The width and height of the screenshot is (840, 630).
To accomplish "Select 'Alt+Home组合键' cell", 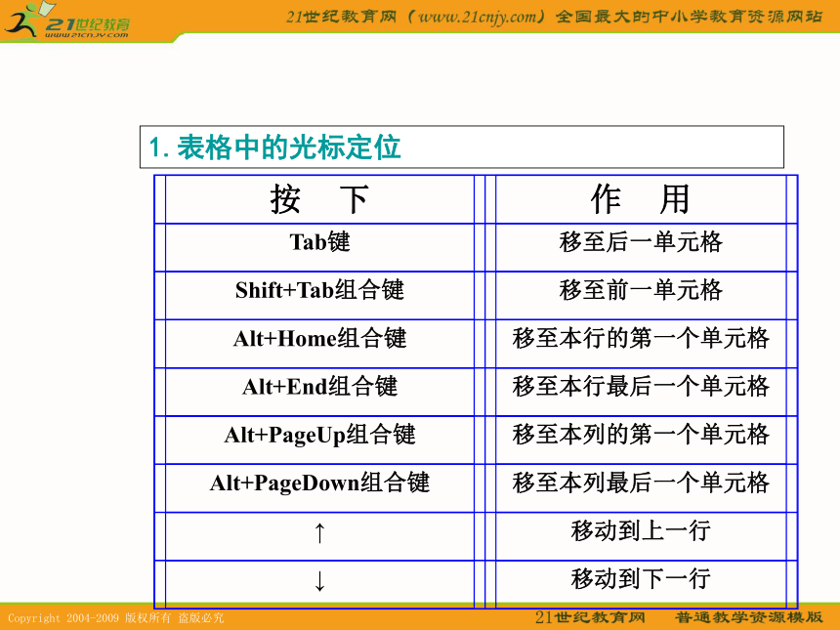I will pyautogui.click(x=319, y=344).
